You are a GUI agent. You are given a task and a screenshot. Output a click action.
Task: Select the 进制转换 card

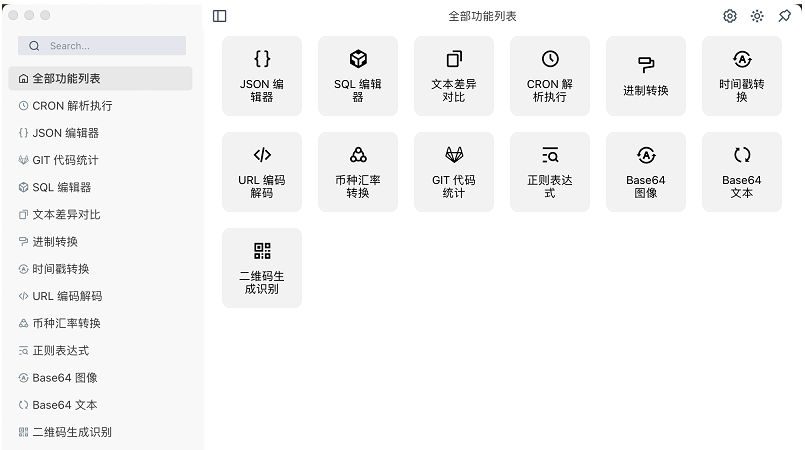[646, 76]
